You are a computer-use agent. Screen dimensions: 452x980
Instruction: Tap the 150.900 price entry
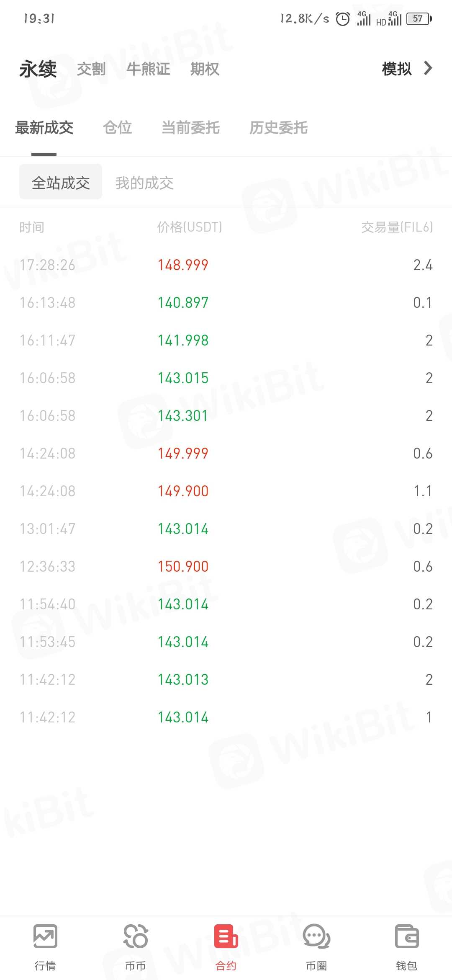[x=183, y=566]
